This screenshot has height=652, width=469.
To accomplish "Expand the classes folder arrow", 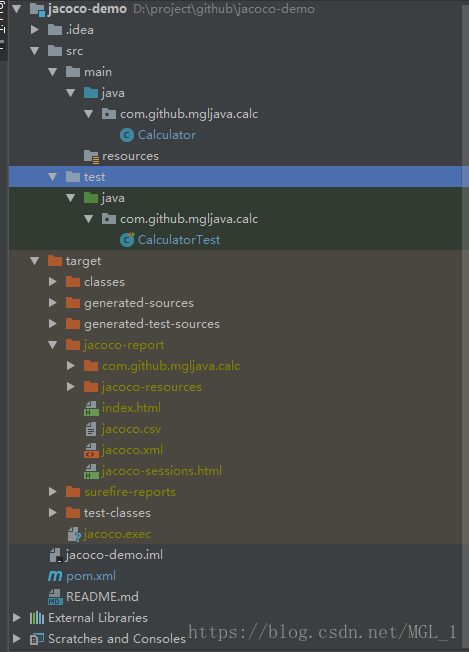I will pyautogui.click(x=52, y=282).
